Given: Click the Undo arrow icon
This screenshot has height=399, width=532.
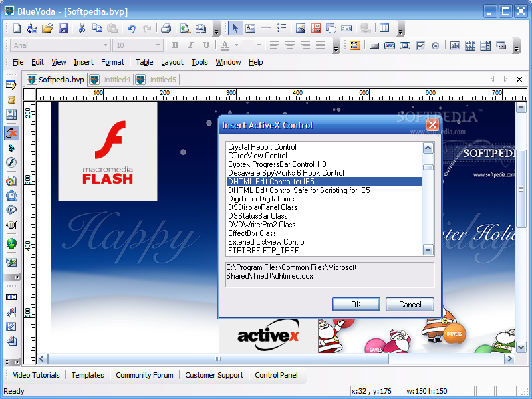Looking at the screenshot, I should 131,28.
